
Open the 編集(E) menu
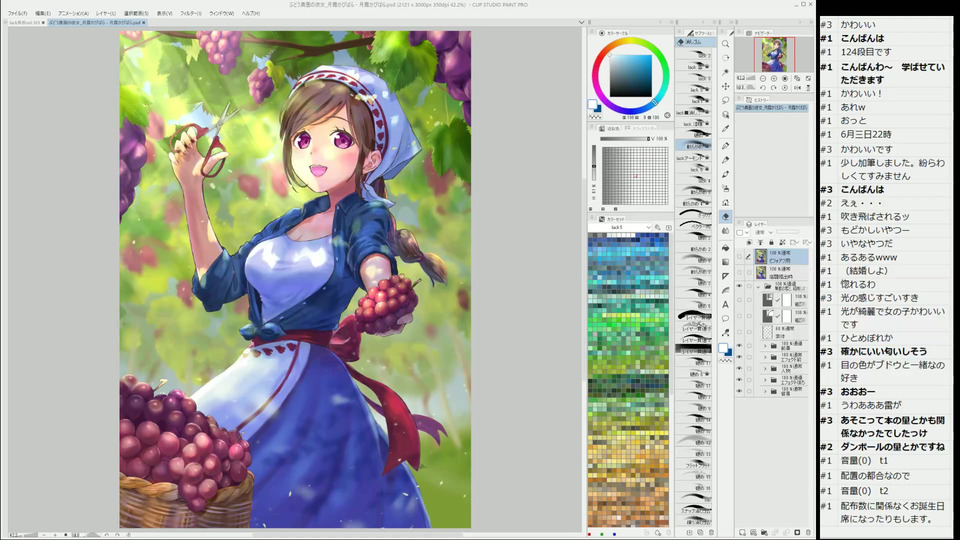click(x=43, y=13)
